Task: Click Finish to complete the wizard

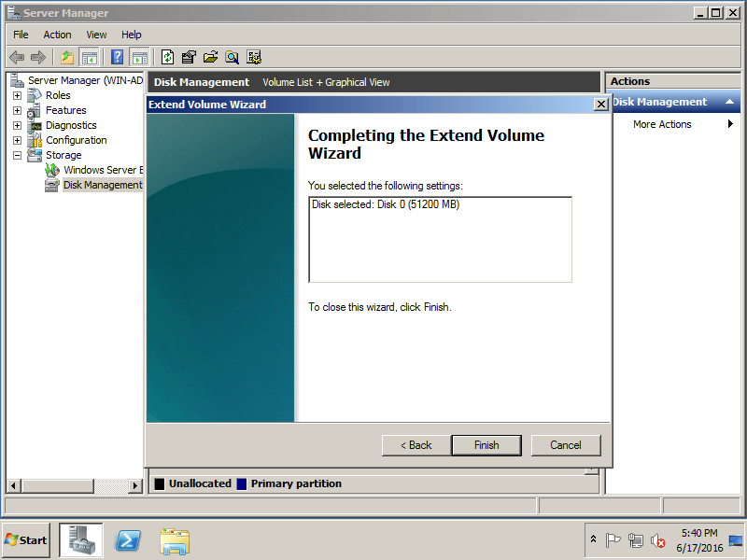Action: click(486, 445)
